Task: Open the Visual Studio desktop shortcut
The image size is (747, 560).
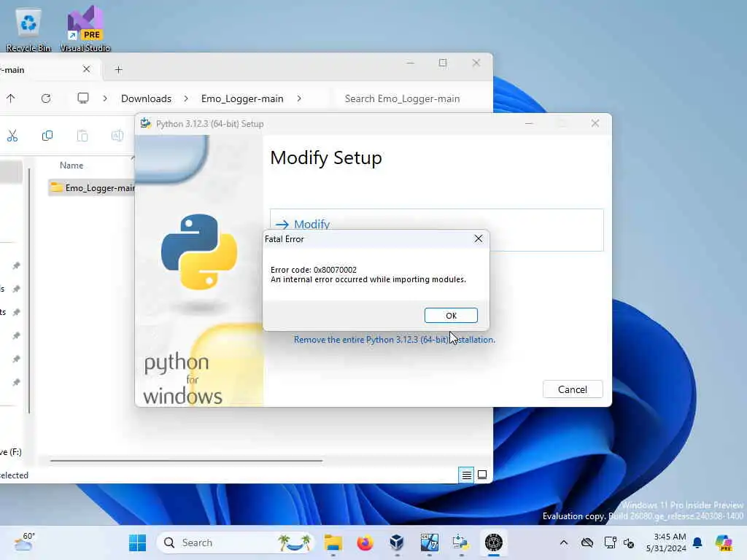Action: click(x=85, y=29)
